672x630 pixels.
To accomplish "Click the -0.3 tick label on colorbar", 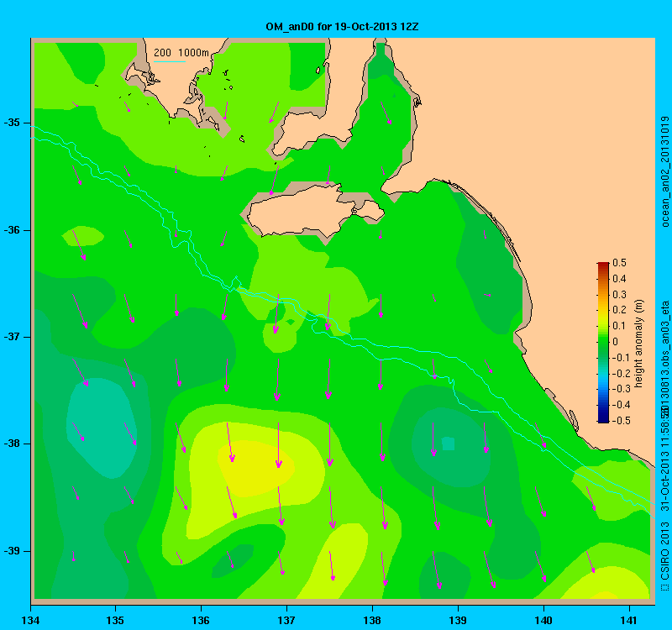I will (620, 389).
